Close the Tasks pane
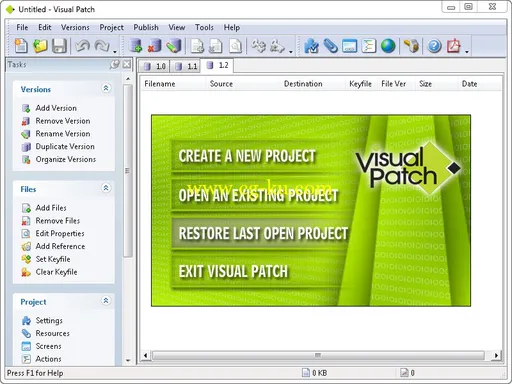This screenshot has height=384, width=512. pos(127,64)
